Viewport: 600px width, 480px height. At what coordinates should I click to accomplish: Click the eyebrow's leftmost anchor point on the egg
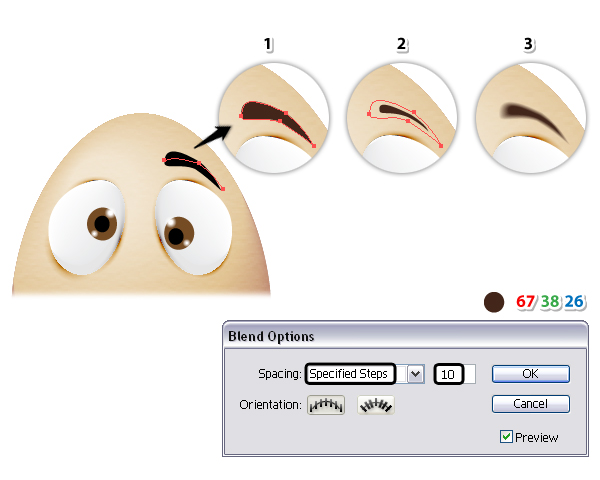tap(165, 160)
